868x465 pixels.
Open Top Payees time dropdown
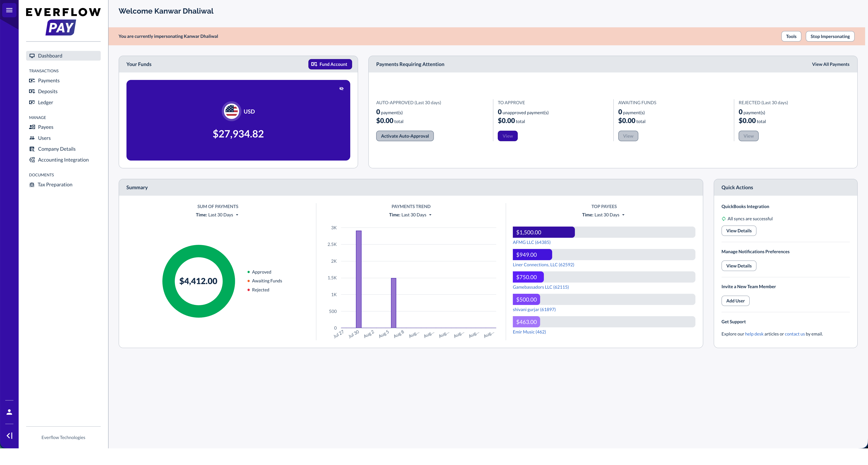pyautogui.click(x=604, y=215)
